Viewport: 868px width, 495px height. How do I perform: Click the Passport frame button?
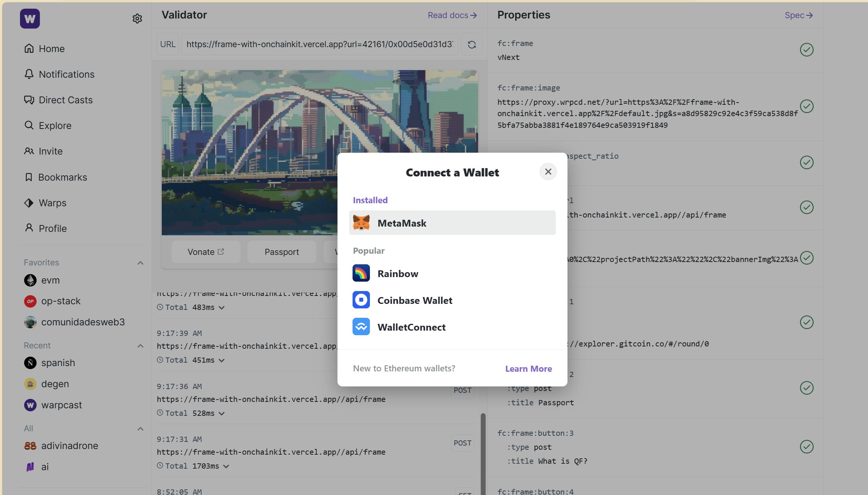(282, 252)
